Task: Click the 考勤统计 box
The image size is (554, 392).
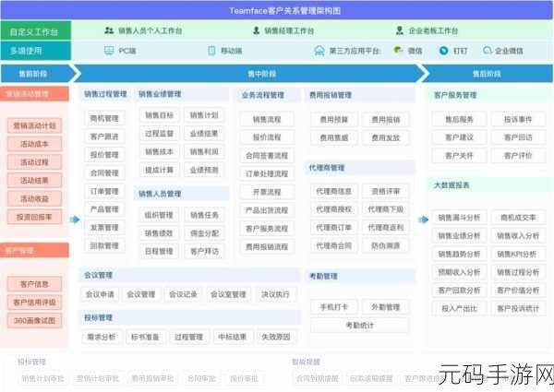Action: pos(360,326)
